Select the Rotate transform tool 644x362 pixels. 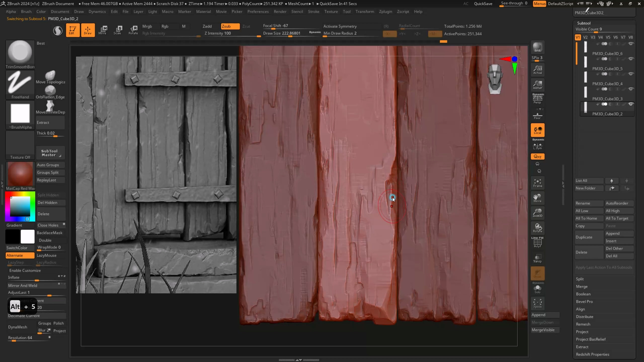click(133, 30)
